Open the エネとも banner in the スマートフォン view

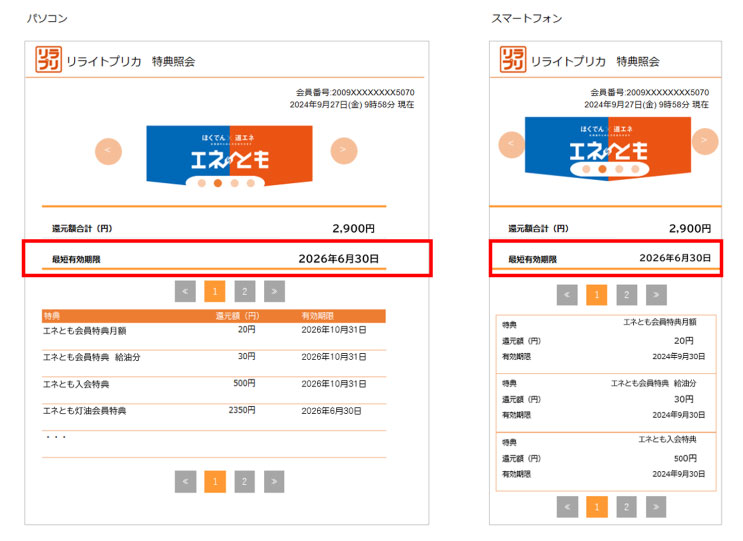(608, 148)
